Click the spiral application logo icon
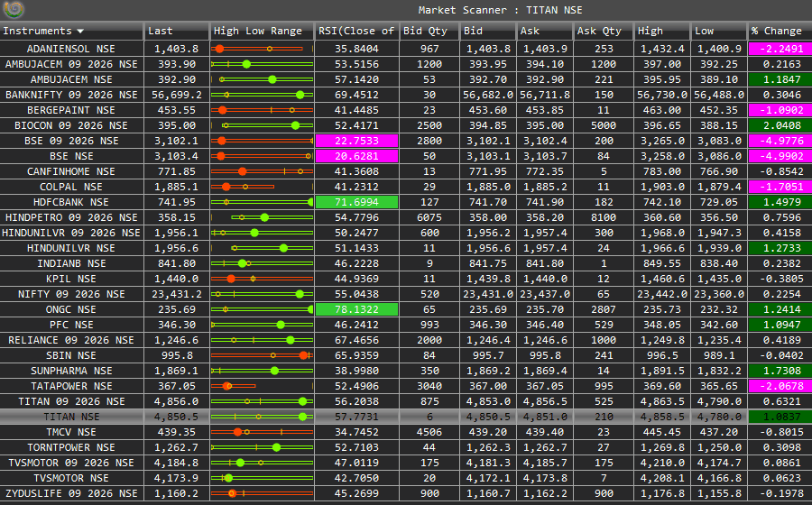The height and width of the screenshot is (505, 812). point(14,9)
